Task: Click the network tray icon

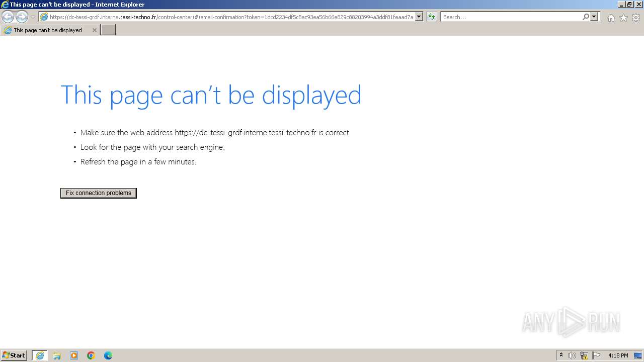Action: click(584, 355)
